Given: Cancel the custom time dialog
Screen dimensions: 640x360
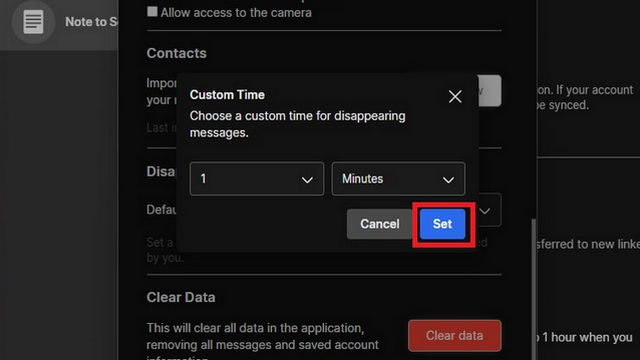Looking at the screenshot, I should pyautogui.click(x=380, y=224).
